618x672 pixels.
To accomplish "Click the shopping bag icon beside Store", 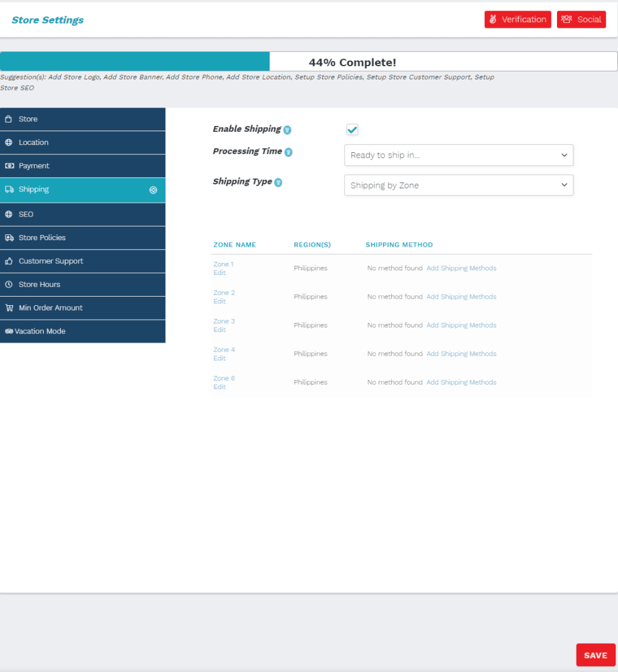I will point(9,119).
